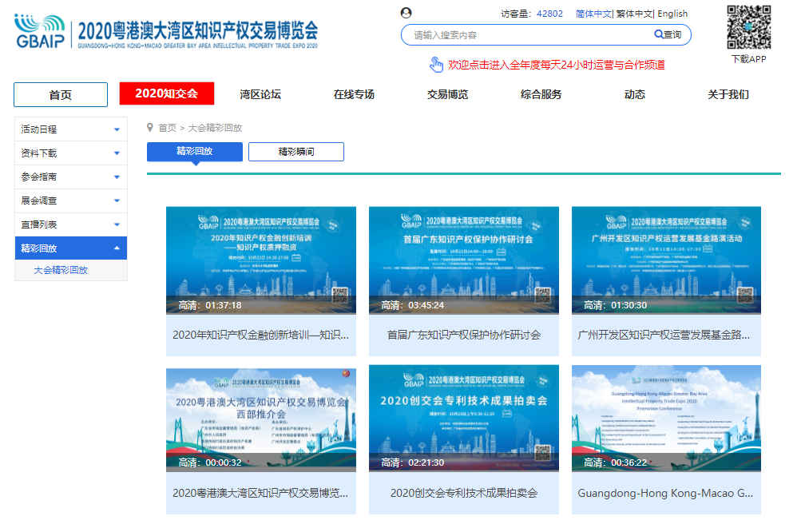This screenshot has width=801, height=532.
Task: Click the search input field
Action: coord(527,35)
